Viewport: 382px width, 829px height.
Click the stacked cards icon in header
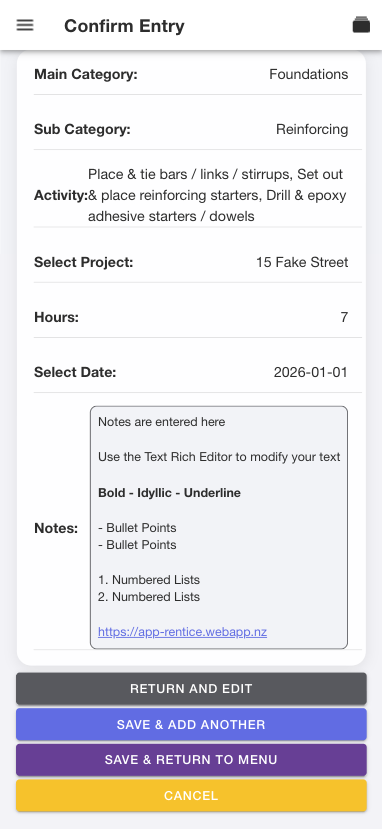(361, 25)
